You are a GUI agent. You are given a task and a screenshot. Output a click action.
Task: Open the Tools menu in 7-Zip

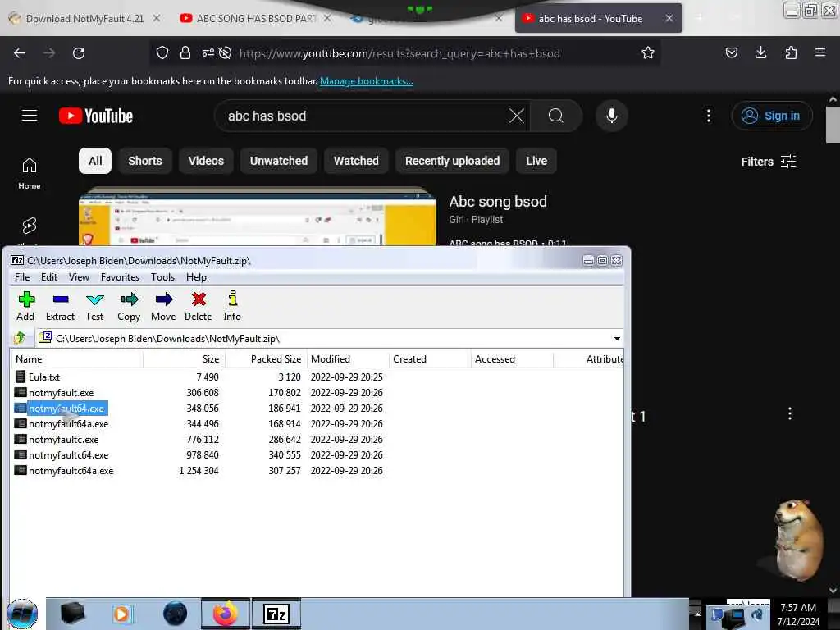[x=162, y=277]
